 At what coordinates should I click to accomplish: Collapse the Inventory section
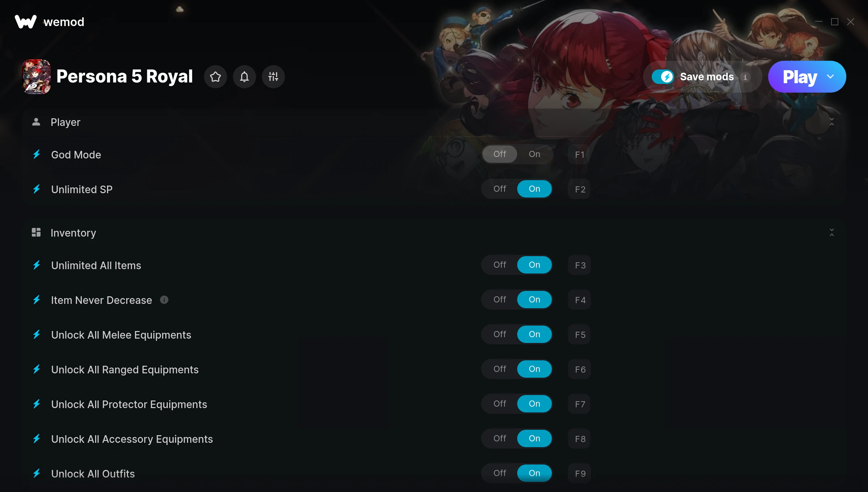coord(832,233)
